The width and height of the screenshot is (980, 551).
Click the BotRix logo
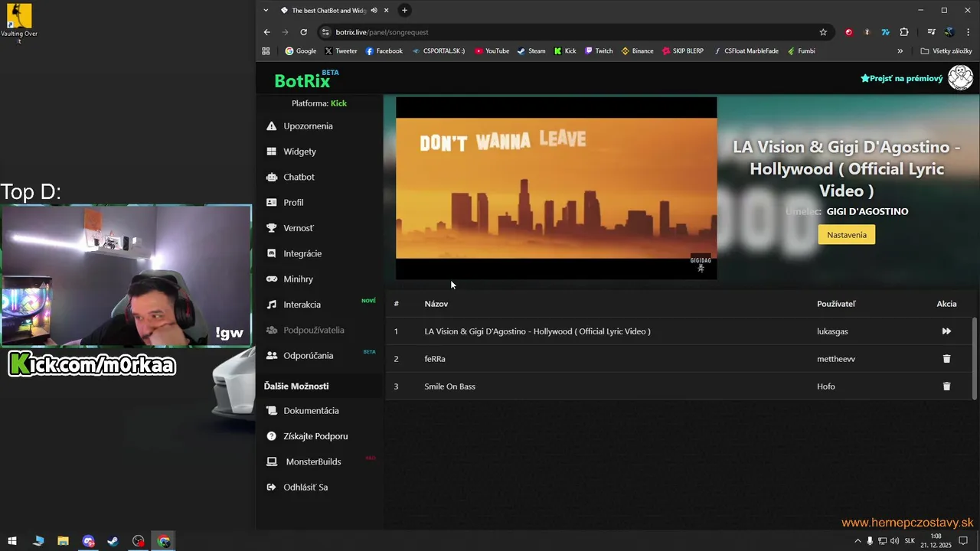coord(302,80)
